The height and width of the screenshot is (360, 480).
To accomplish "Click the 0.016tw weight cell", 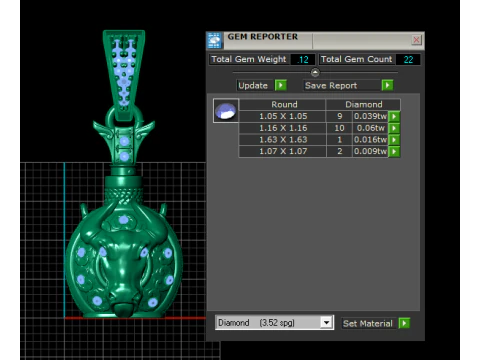I will (x=370, y=140).
